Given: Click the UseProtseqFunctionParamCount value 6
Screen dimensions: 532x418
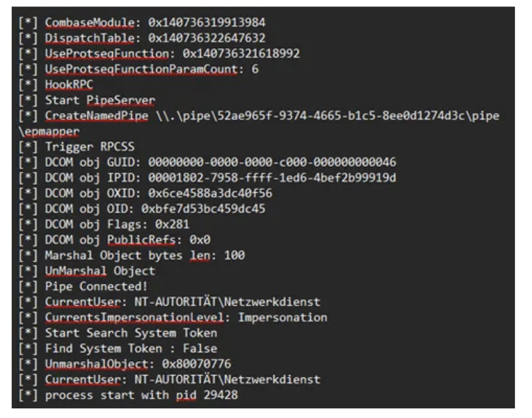Looking at the screenshot, I should (x=255, y=70).
